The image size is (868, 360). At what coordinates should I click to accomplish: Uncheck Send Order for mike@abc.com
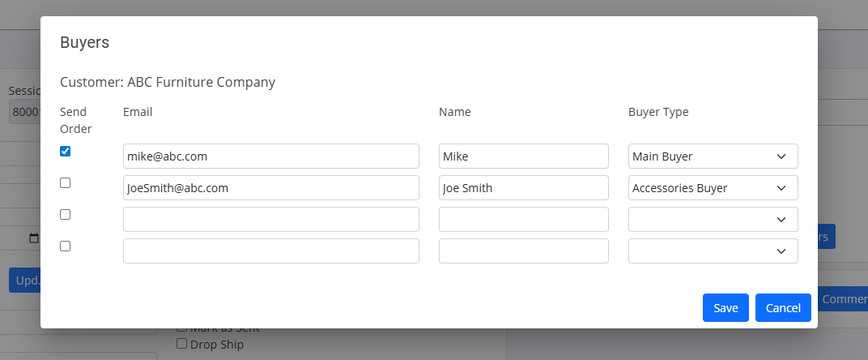(66, 152)
